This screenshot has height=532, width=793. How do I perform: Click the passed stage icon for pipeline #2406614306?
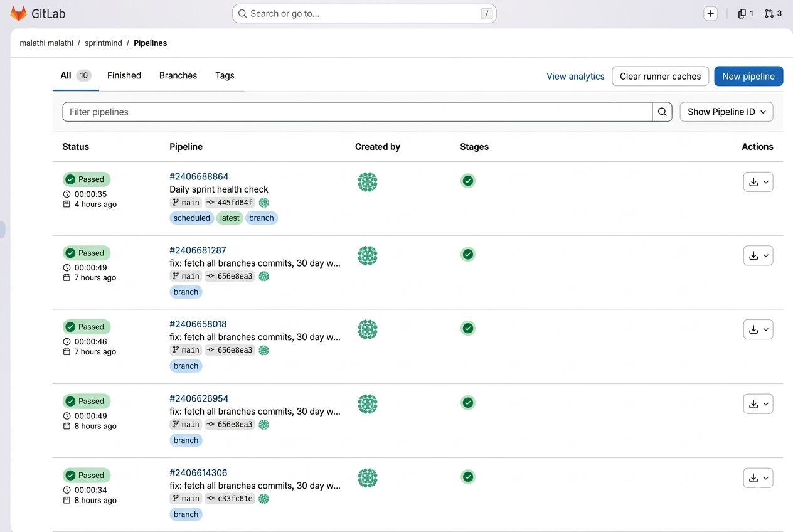click(467, 477)
